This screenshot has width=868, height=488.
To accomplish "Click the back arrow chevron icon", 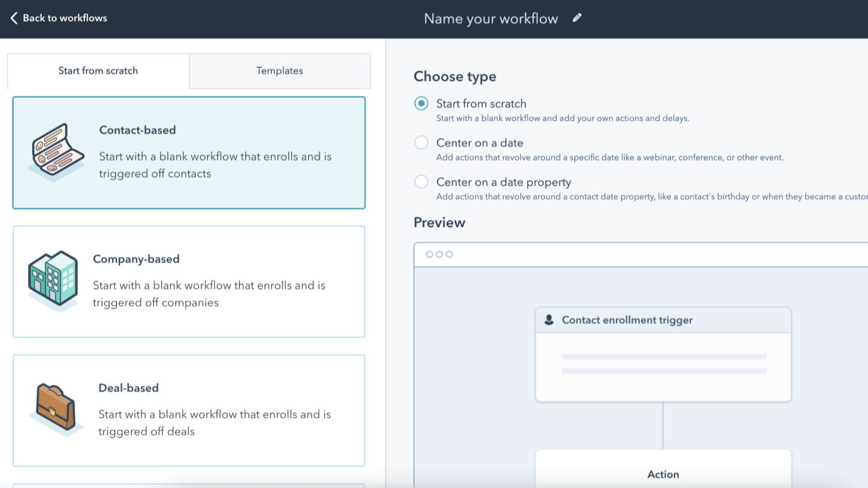I will 14,18.
